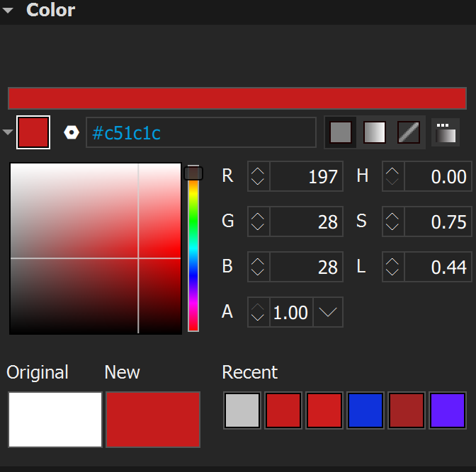Open the alpha value dropdown
This screenshot has width=476, height=472.
(328, 312)
